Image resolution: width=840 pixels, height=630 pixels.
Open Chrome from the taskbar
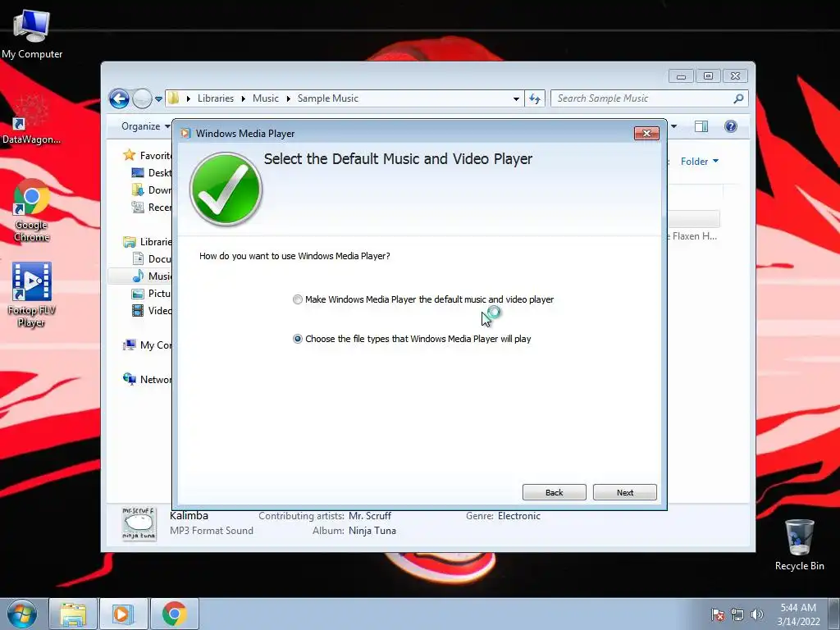(x=174, y=614)
